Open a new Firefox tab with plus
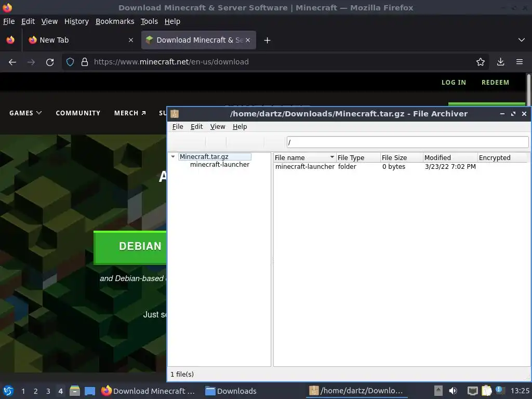The image size is (532, 399). [267, 41]
